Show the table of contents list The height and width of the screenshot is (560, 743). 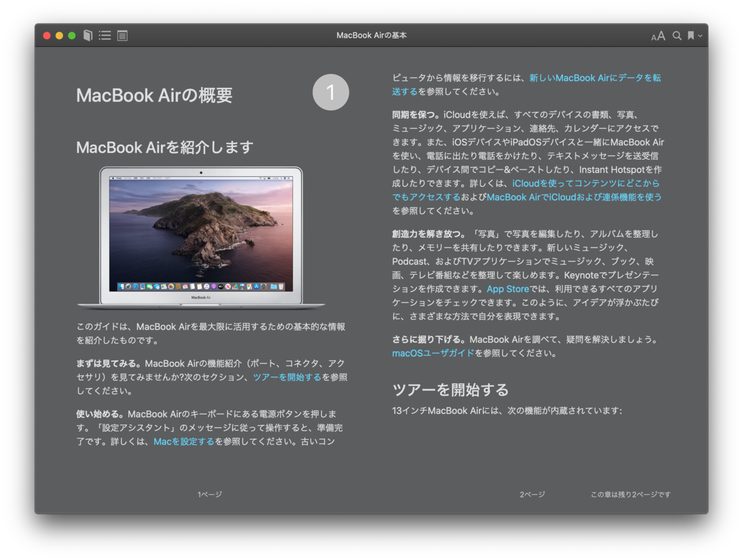click(105, 35)
